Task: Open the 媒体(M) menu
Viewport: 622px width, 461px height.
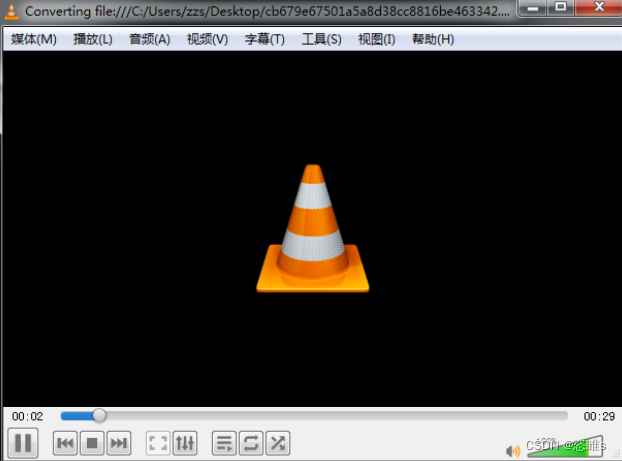Action: click(x=34, y=39)
